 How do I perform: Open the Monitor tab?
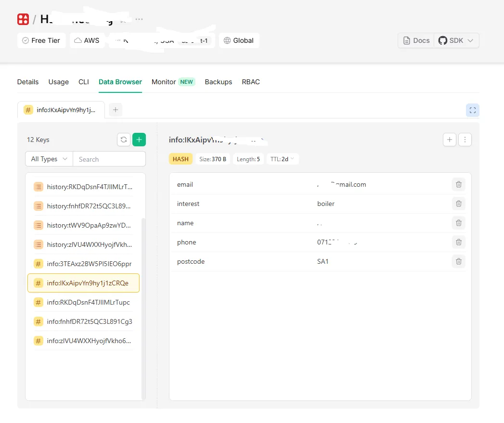click(173, 82)
